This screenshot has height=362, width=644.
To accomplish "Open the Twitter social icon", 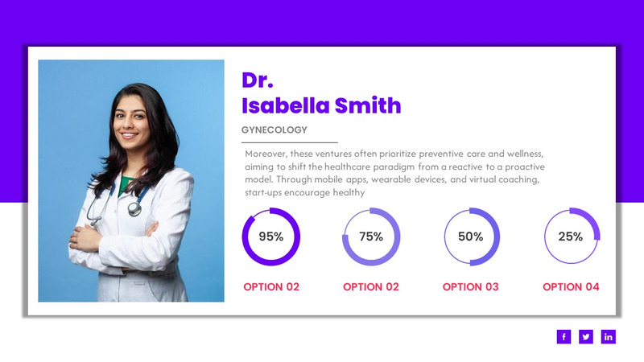I will 586,336.
